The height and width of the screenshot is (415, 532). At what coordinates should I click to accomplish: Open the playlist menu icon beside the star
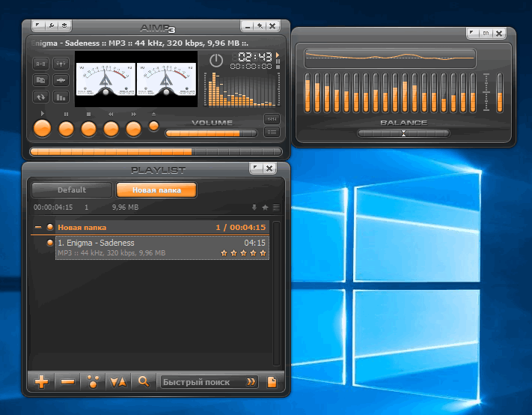click(276, 207)
